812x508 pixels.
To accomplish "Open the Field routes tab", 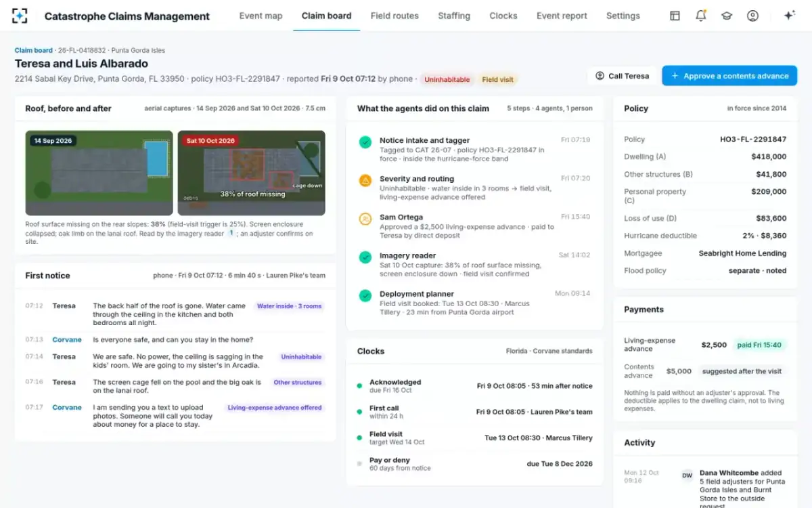I will [x=394, y=16].
